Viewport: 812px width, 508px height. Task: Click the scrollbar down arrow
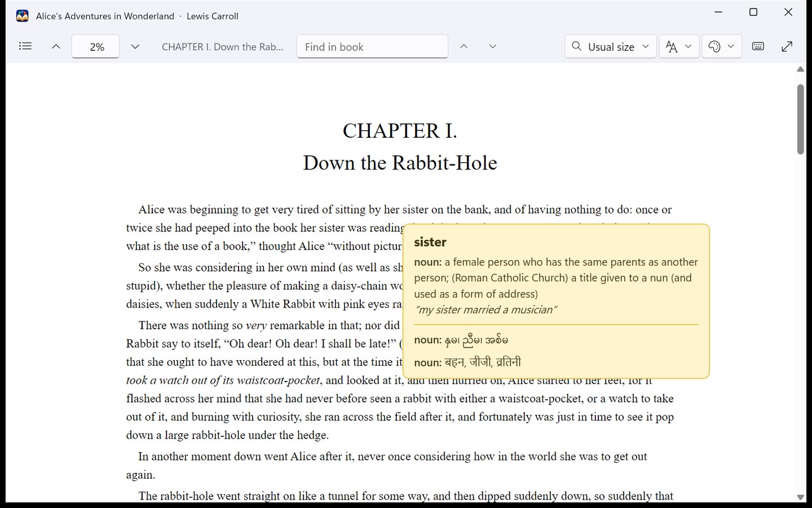coord(800,497)
